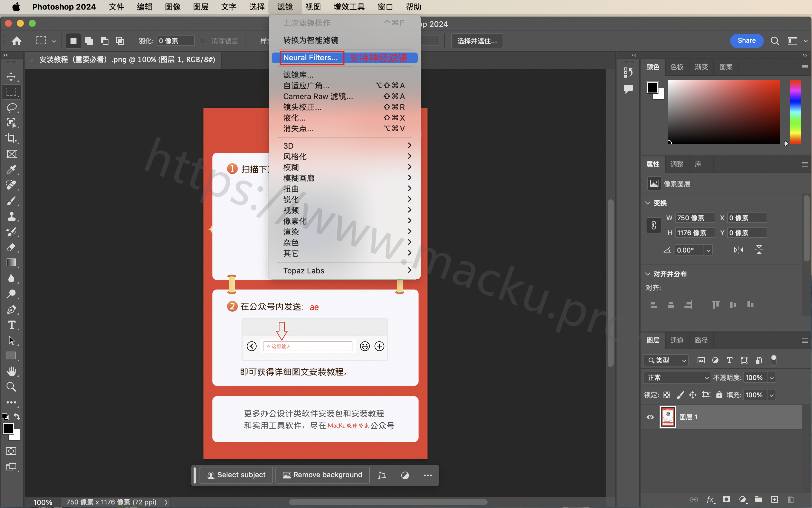The width and height of the screenshot is (812, 508).
Task: Open the search magnifier icon
Action: point(775,41)
